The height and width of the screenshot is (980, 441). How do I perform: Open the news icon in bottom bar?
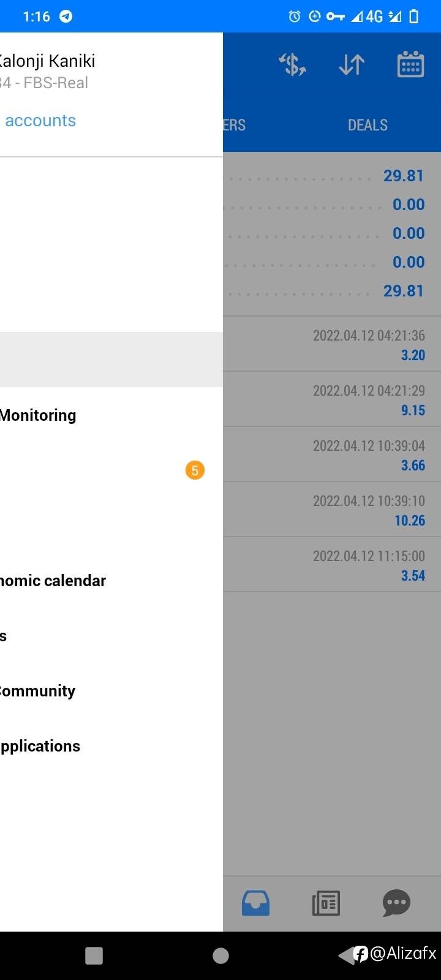tap(326, 903)
